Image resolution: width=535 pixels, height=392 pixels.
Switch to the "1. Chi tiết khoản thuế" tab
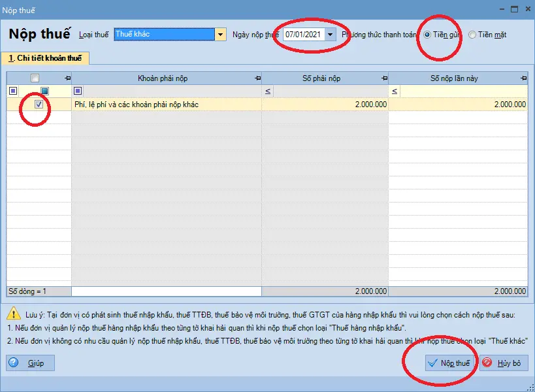(45, 58)
